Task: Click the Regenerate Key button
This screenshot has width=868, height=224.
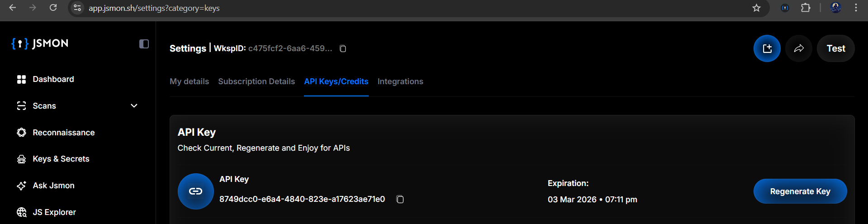Action: tap(800, 191)
